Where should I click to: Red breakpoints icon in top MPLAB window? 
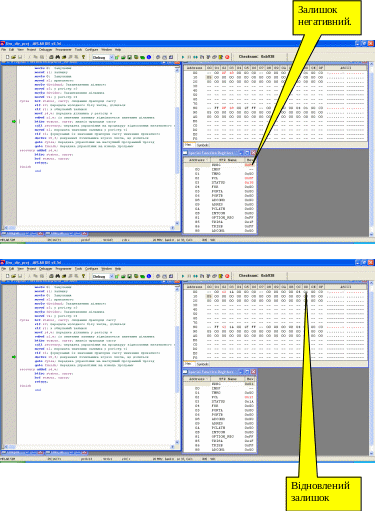coord(227,57)
